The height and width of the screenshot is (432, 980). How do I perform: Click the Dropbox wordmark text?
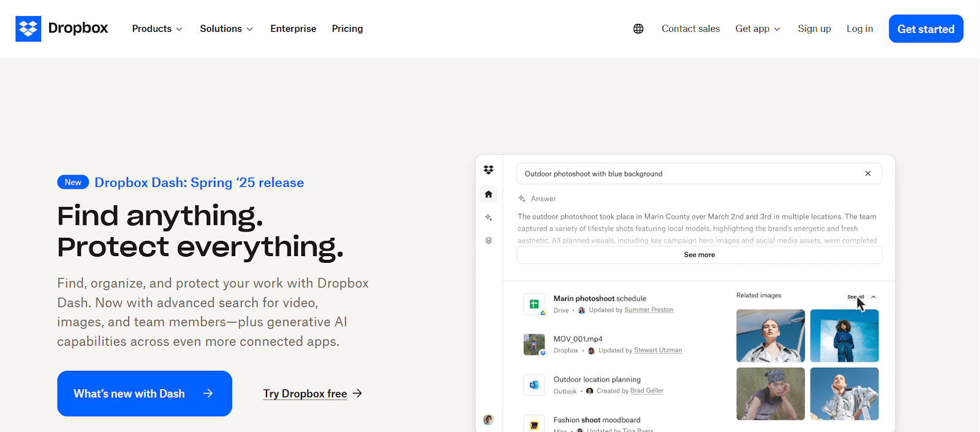(78, 28)
